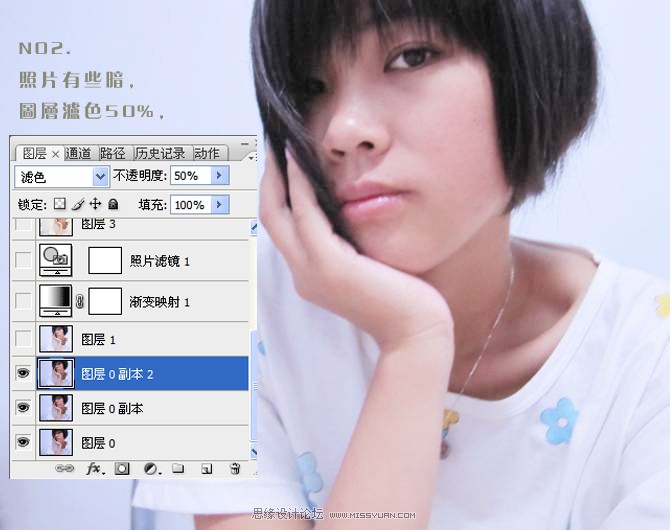The width and height of the screenshot is (670, 530).
Task: Lock position move icon
Action: point(95,204)
